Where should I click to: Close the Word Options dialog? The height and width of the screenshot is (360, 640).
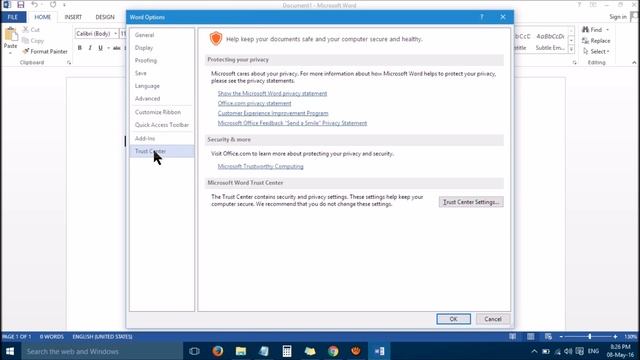(x=503, y=17)
